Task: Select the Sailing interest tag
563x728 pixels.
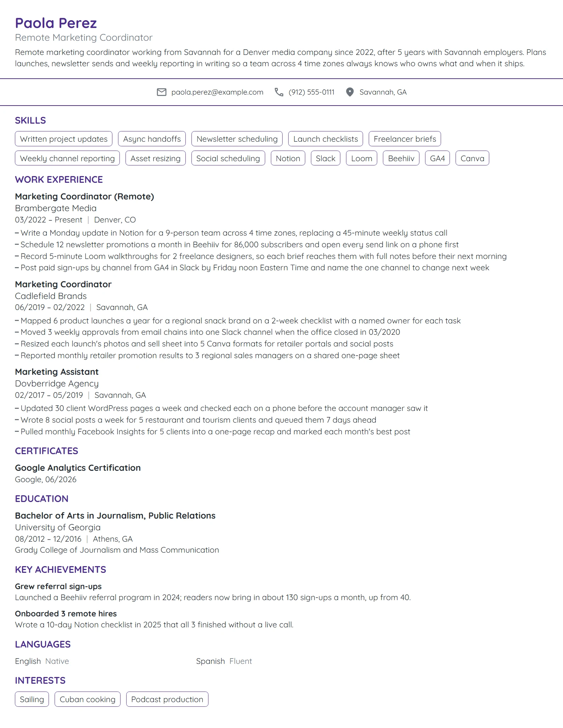Action: [32, 699]
